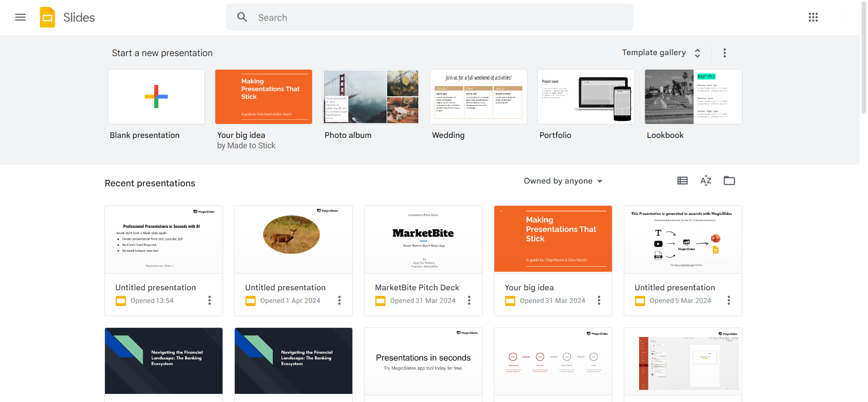The width and height of the screenshot is (868, 402).
Task: Open the red timeline circles presentation thumbnail
Action: 553,361
